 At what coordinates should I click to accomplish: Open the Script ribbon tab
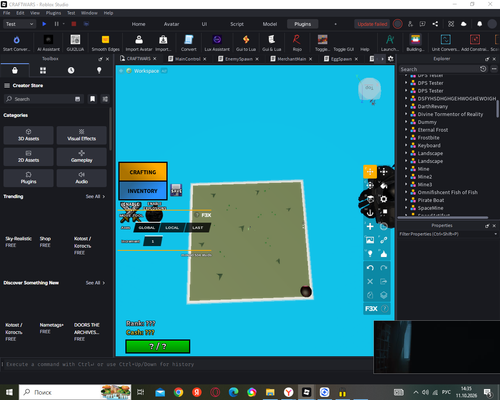(237, 24)
